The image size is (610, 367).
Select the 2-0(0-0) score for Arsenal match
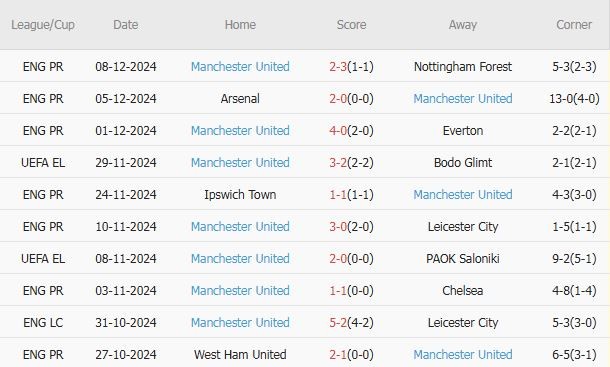coord(351,98)
